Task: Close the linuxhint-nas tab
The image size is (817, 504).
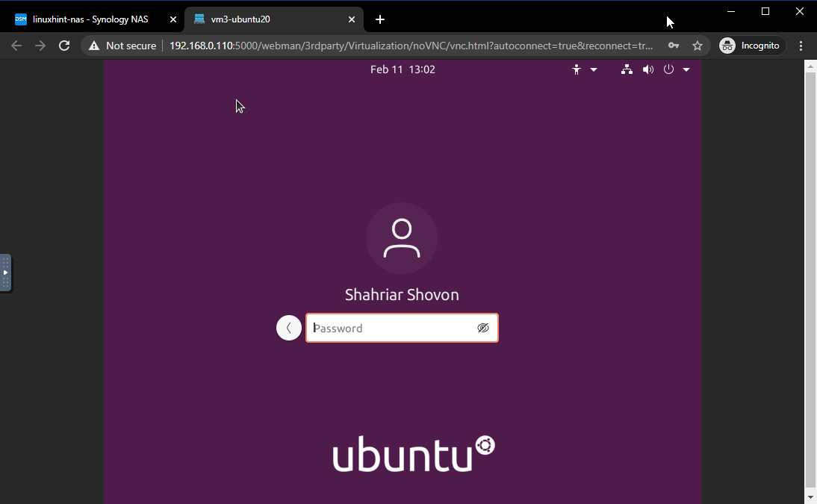Action: pos(173,19)
